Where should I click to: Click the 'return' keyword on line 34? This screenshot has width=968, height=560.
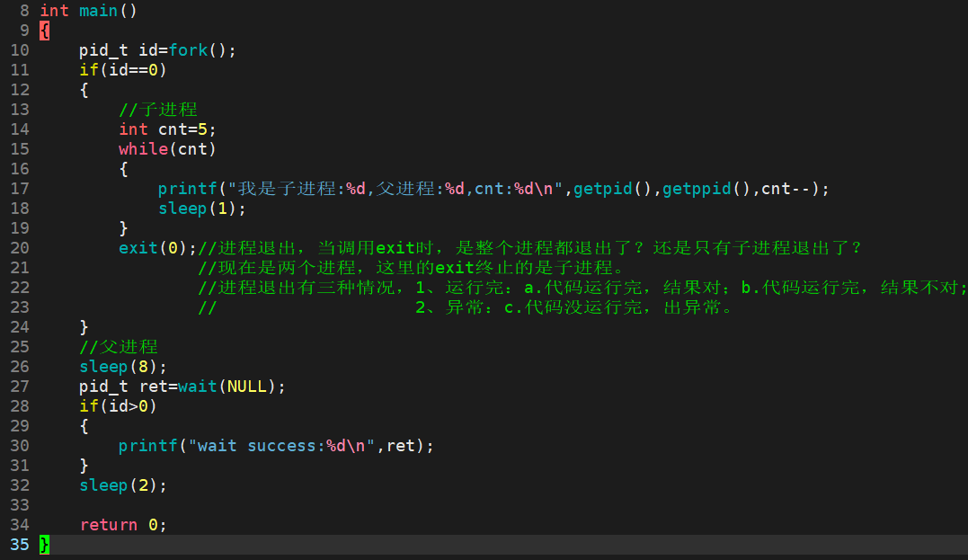(x=109, y=526)
